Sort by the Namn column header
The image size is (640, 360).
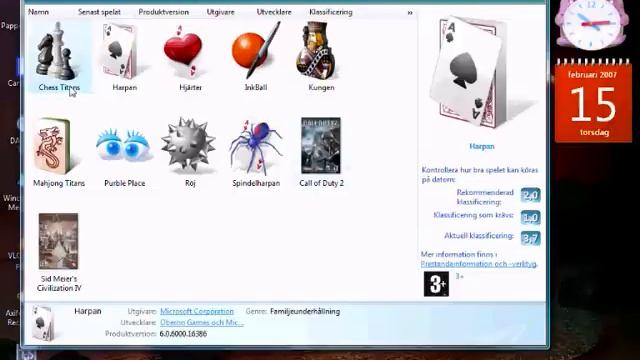(38, 12)
